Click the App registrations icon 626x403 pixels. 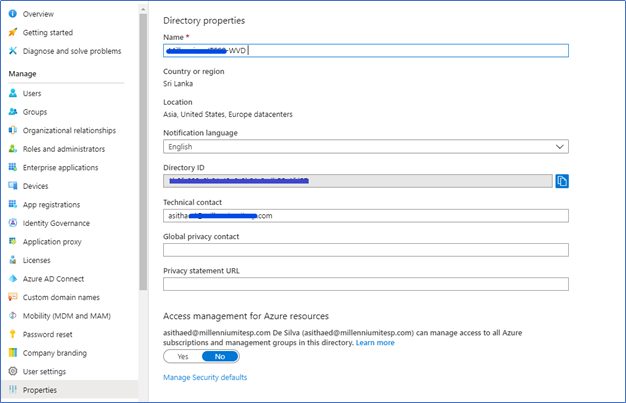[13, 204]
